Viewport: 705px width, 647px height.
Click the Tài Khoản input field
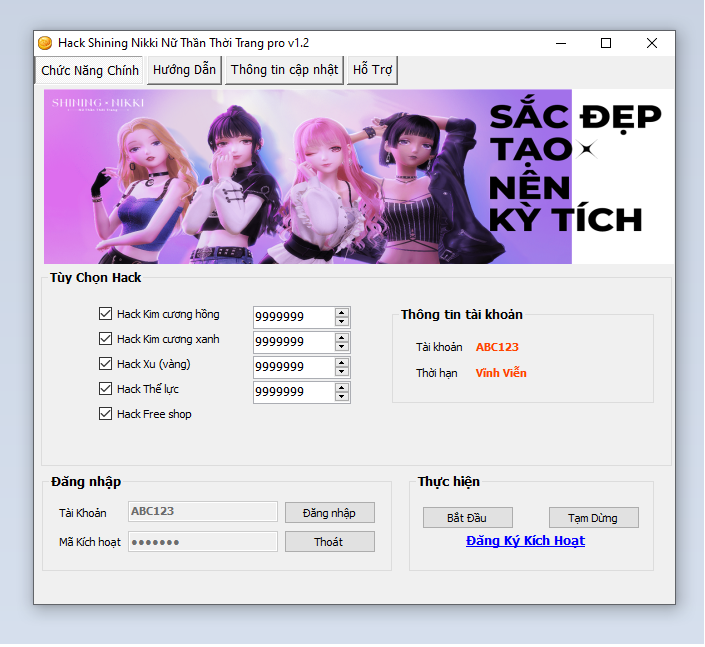click(x=203, y=511)
